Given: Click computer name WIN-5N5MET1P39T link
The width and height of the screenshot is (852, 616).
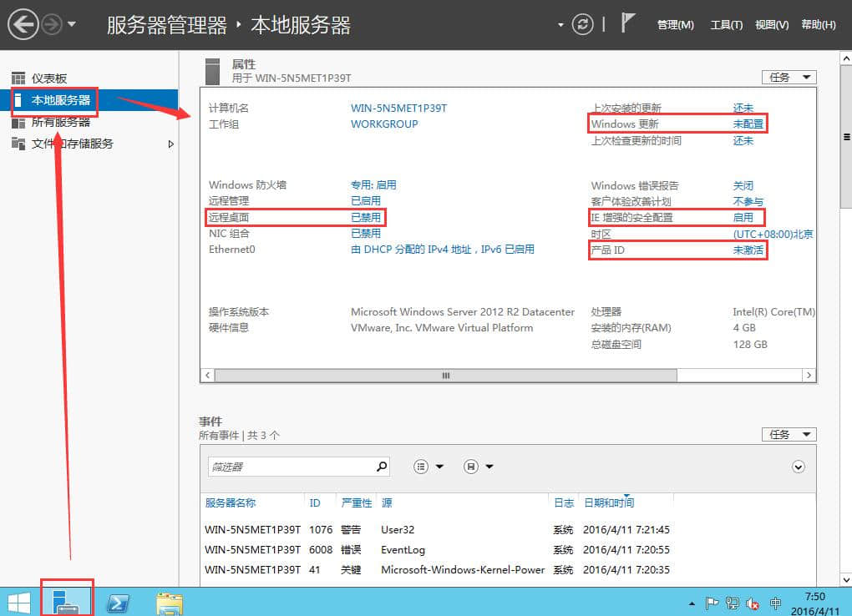Looking at the screenshot, I should pos(398,109).
